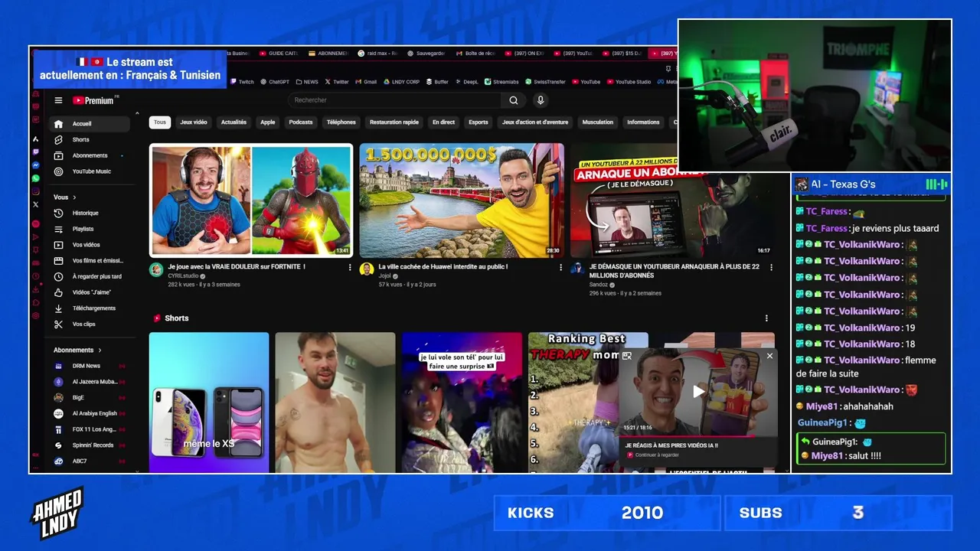Select the Esports filter chip

coord(479,122)
